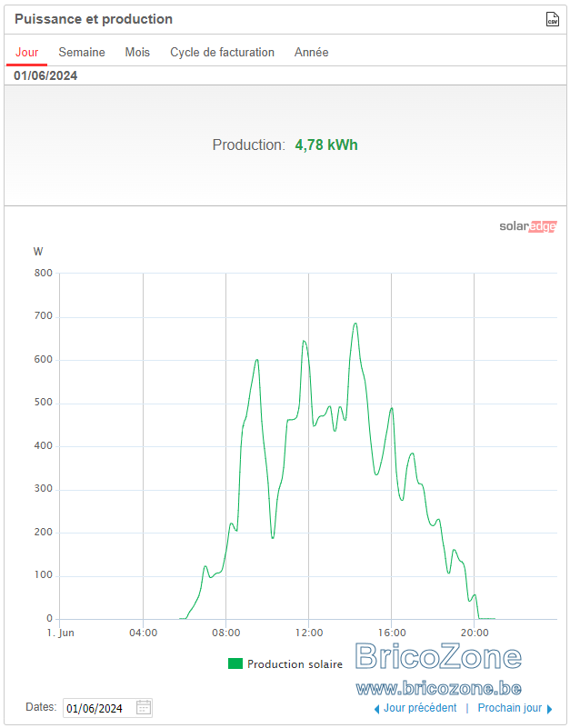570x728 pixels.
Task: Open the Mois tab
Action: point(137,52)
